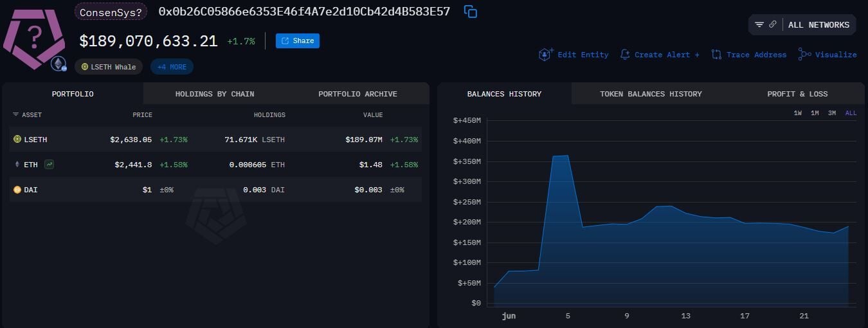This screenshot has height=328, width=868.
Task: Sort by the ASSET column header
Action: [27, 115]
